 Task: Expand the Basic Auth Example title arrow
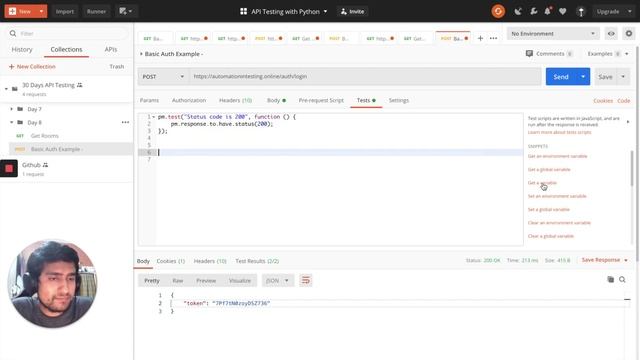[141, 53]
